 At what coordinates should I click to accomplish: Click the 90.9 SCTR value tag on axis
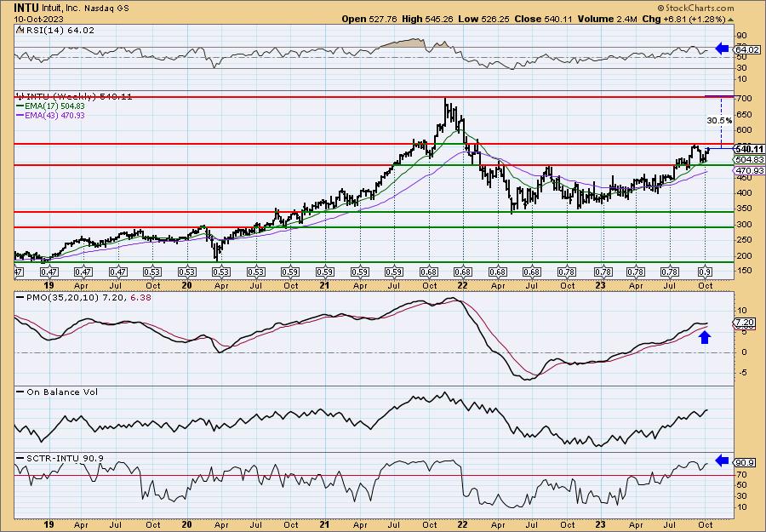coord(746,463)
